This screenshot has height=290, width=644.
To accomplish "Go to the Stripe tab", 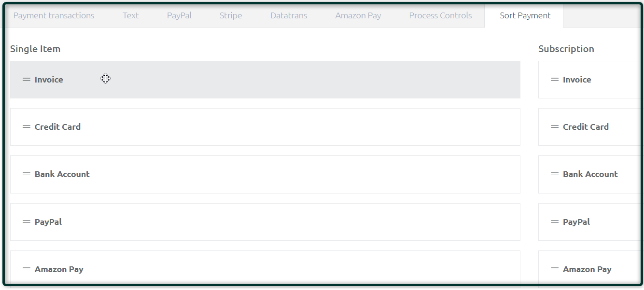I will tap(231, 15).
